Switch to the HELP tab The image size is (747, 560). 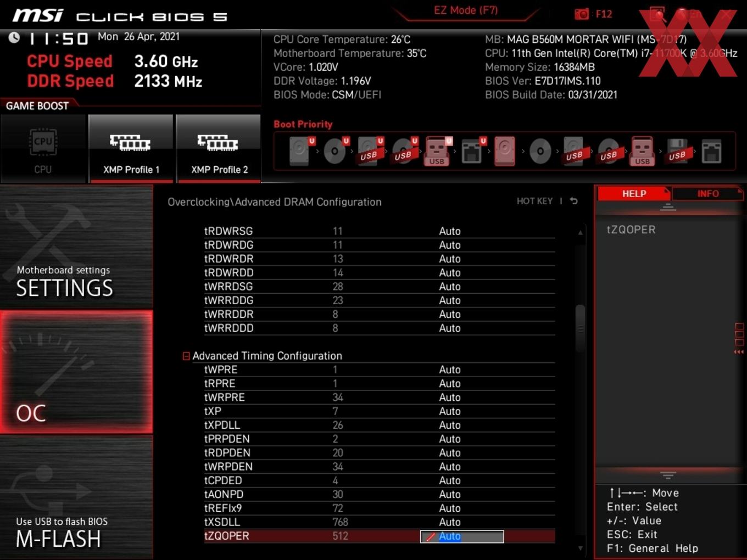(x=634, y=193)
